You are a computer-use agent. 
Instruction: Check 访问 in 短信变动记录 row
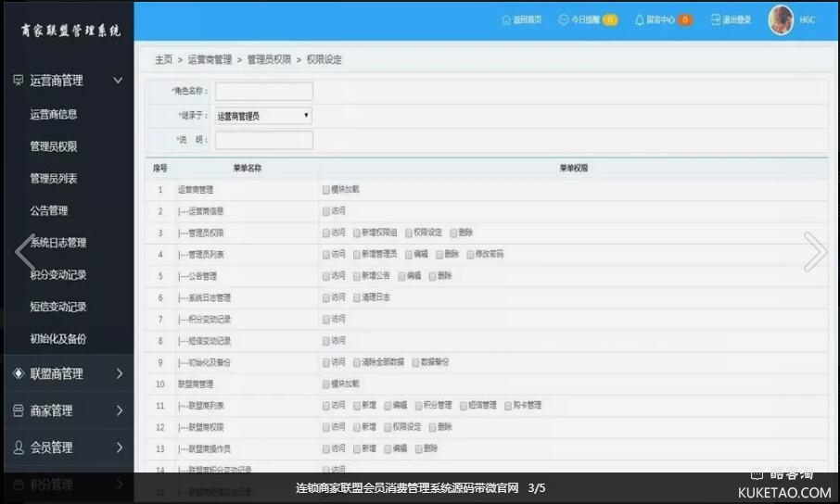[x=325, y=341]
